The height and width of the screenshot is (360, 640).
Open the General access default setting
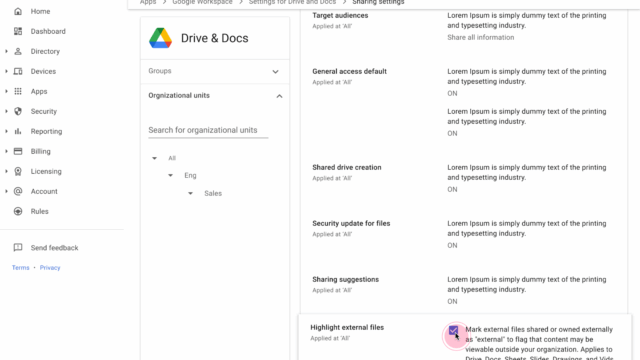point(349,71)
